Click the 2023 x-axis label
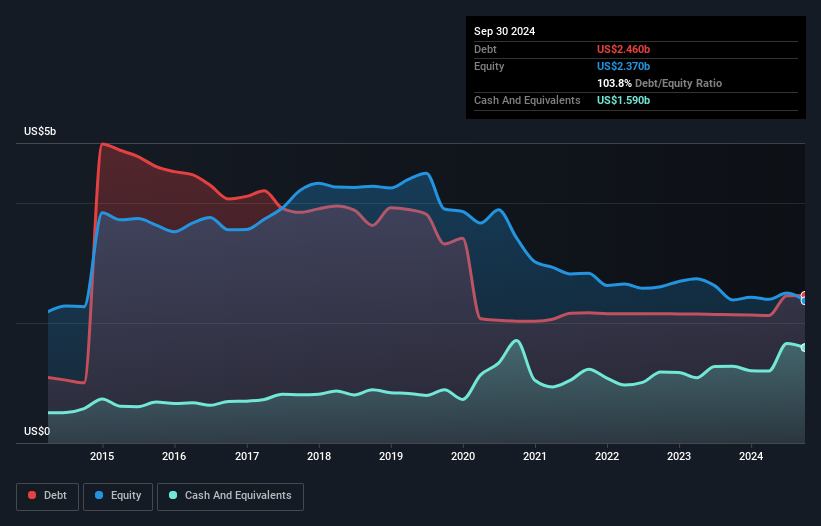Image resolution: width=821 pixels, height=526 pixels. 679,456
